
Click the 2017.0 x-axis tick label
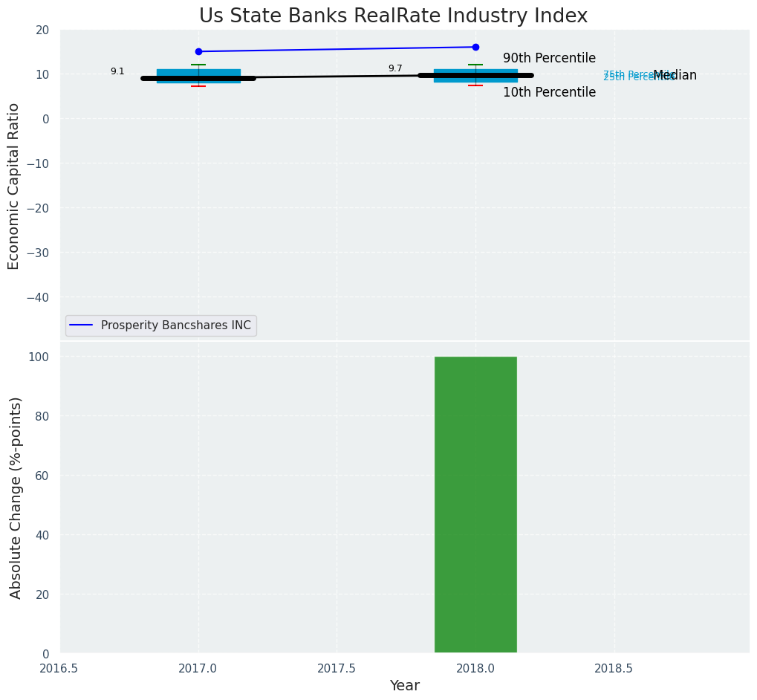pyautogui.click(x=198, y=667)
